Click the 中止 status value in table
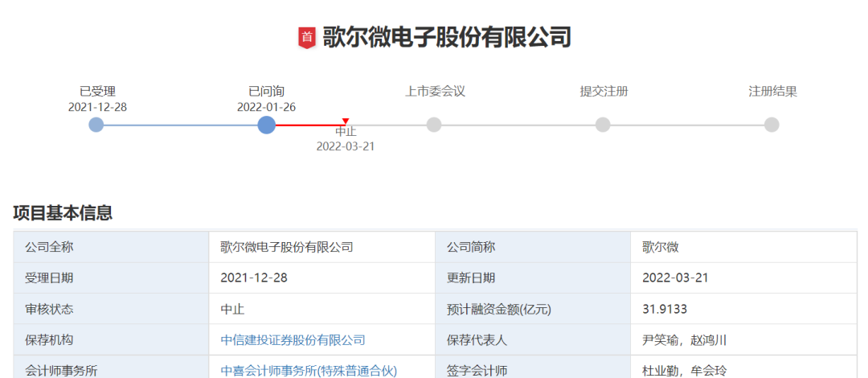868x378 pixels. point(232,309)
